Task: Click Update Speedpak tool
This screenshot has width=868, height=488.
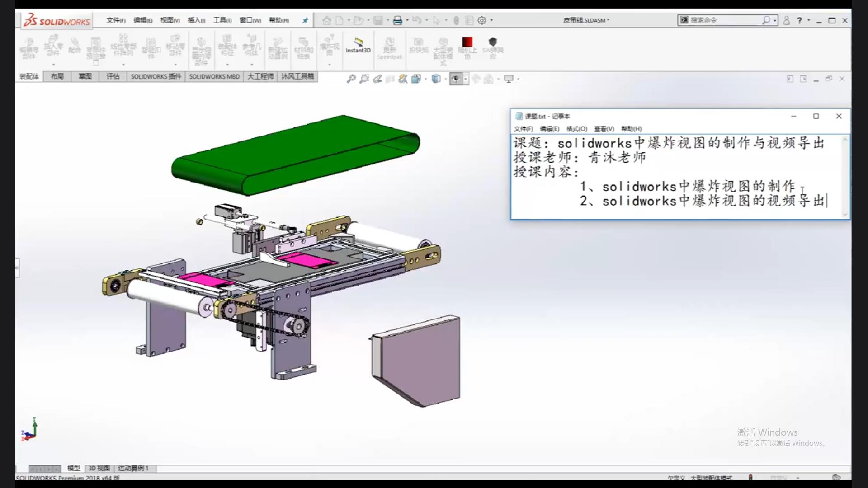Action: [x=390, y=49]
